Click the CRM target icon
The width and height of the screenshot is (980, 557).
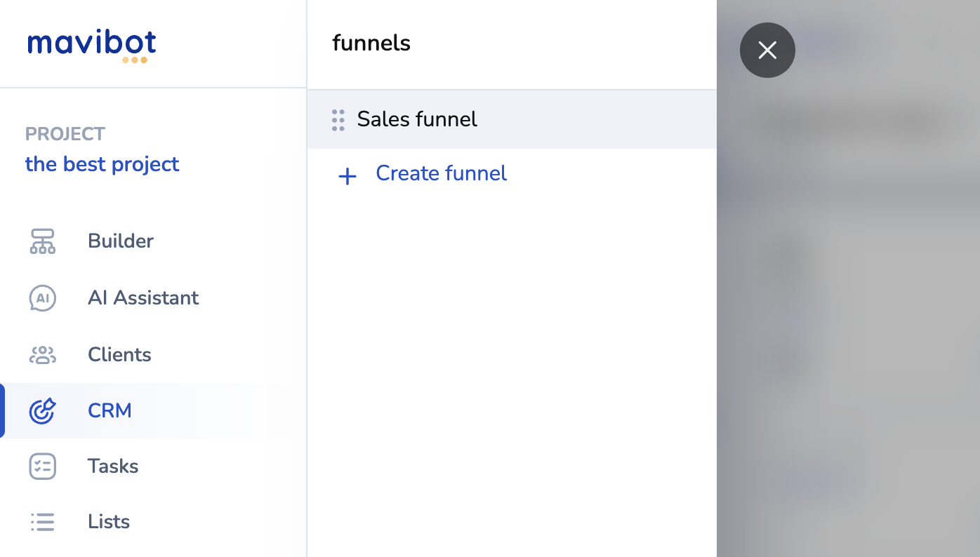coord(42,410)
